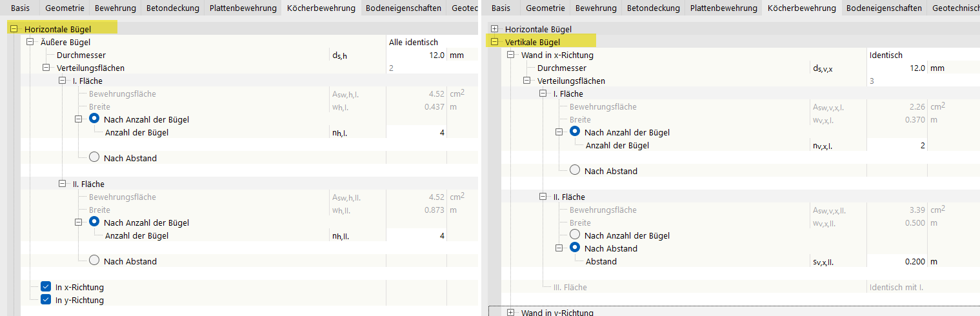Uncheck the In x-Richtung checkbox
Image resolution: width=980 pixels, height=316 pixels.
(x=46, y=287)
